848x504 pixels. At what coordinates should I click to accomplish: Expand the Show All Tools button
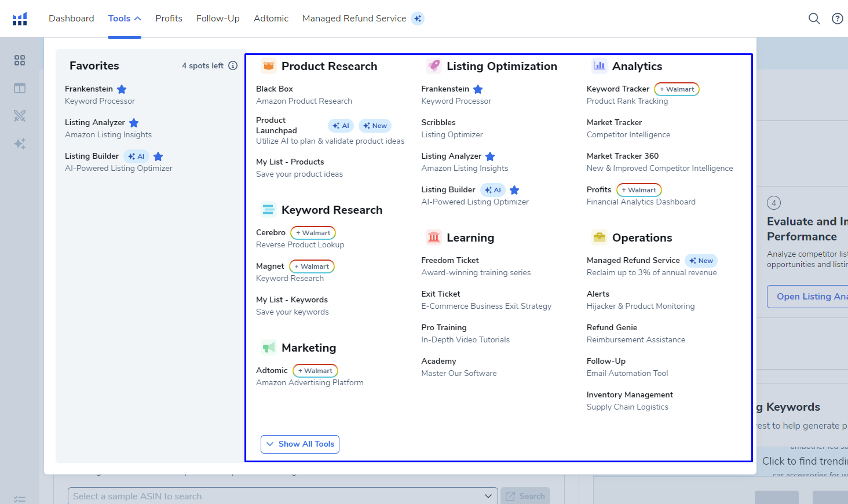pos(300,444)
